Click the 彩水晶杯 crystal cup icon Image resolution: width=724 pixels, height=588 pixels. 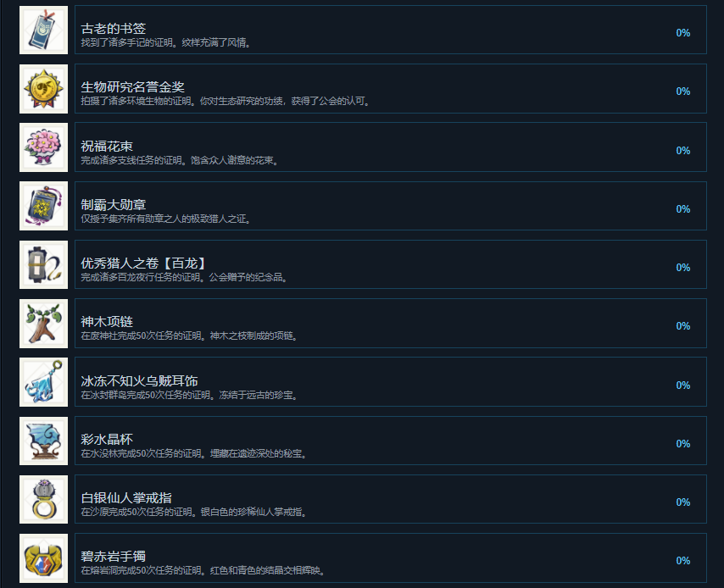point(43,441)
